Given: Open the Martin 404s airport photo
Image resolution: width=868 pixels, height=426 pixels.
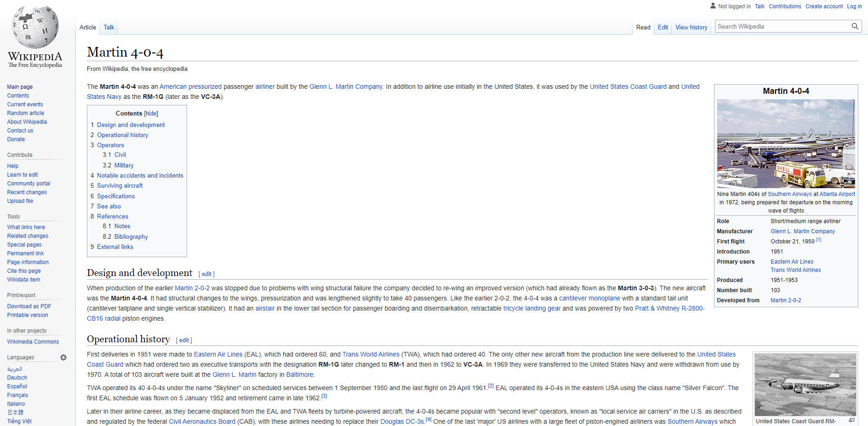Looking at the screenshot, I should tap(786, 144).
